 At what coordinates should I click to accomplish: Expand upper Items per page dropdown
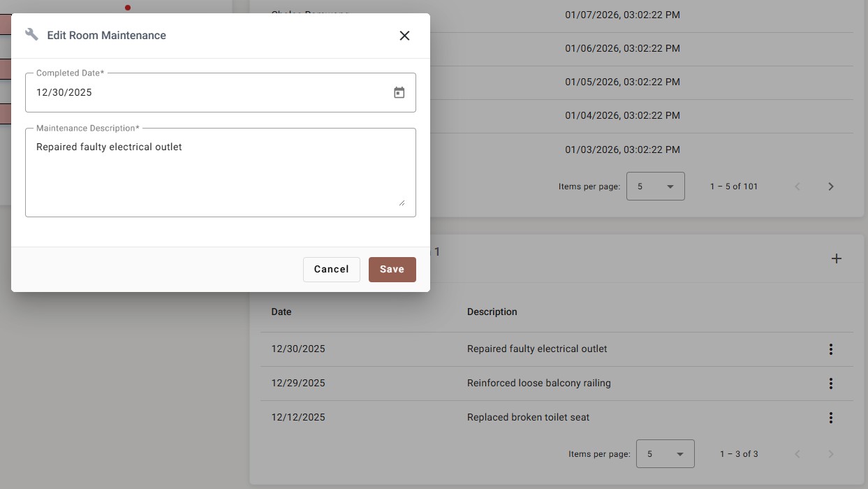tap(655, 187)
